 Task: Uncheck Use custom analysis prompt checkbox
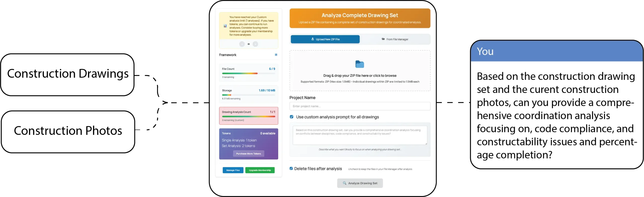pyautogui.click(x=292, y=117)
